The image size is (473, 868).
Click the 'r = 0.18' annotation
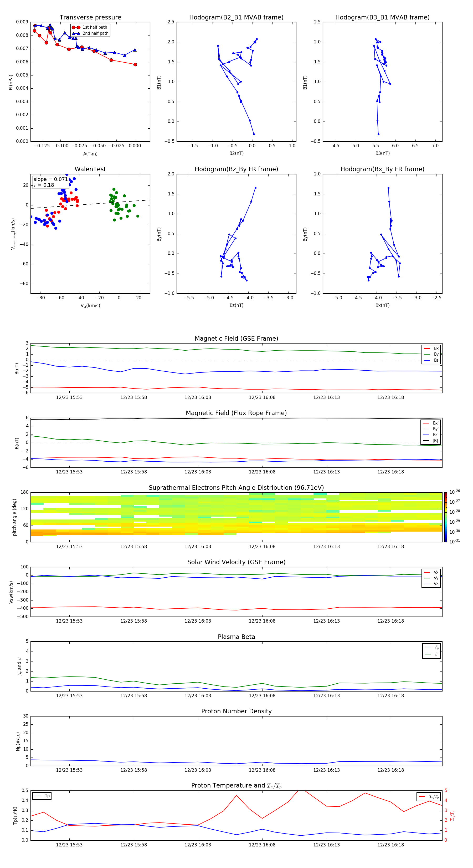44,185
